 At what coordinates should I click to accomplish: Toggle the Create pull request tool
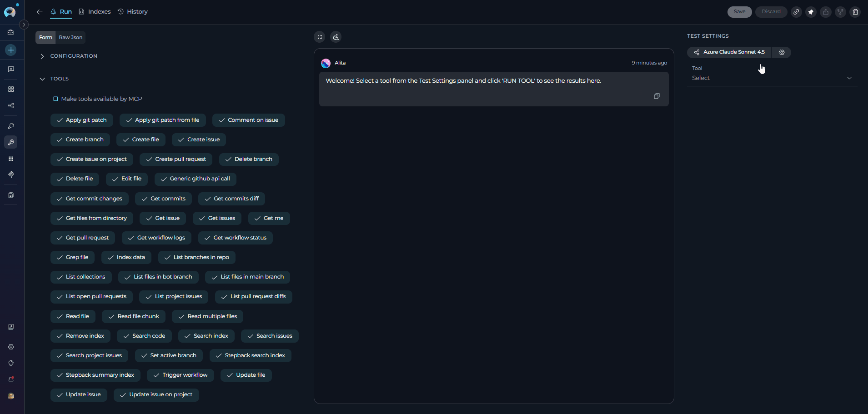(x=176, y=159)
